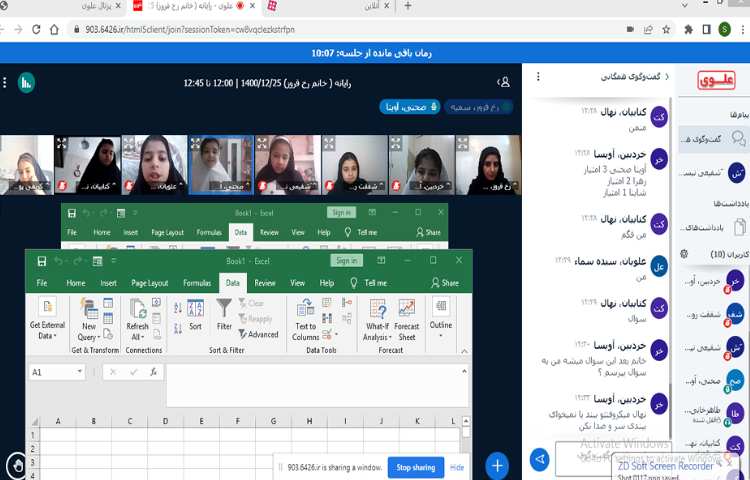Save workbook from front Excel quick access toolbar

[42, 261]
